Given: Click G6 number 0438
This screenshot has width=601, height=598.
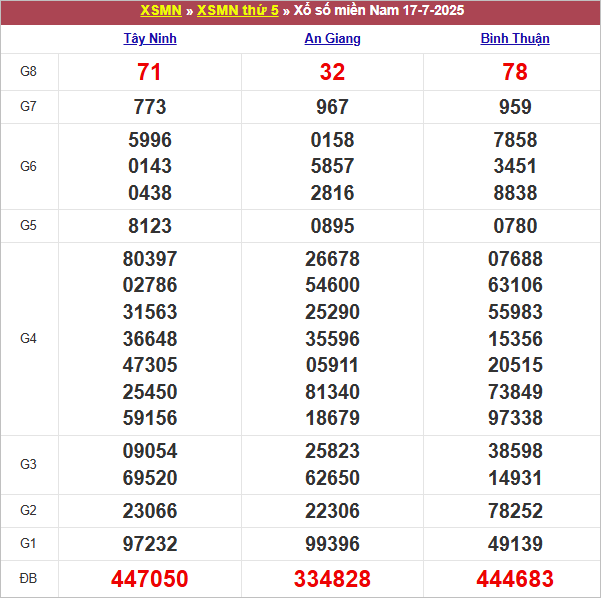Looking at the screenshot, I should (150, 193).
